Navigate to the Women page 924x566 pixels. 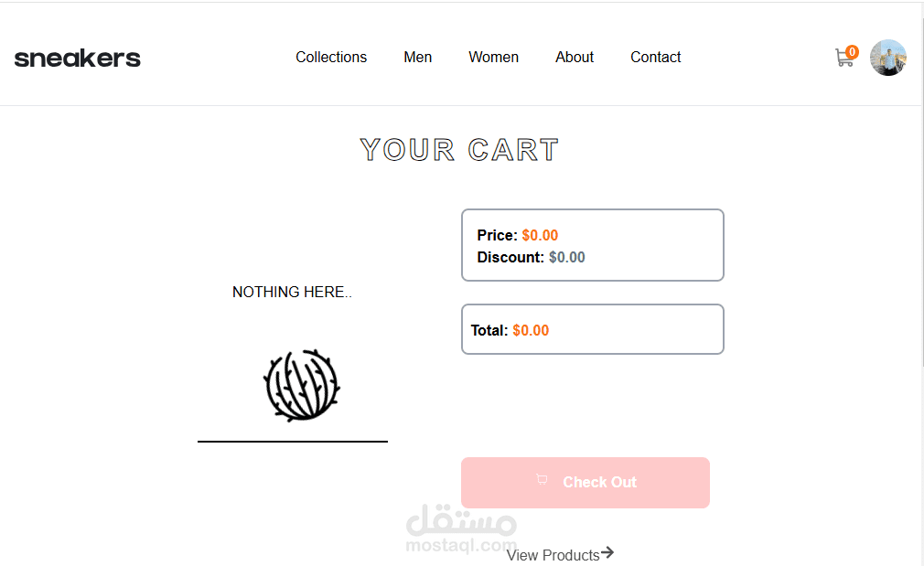(x=493, y=58)
